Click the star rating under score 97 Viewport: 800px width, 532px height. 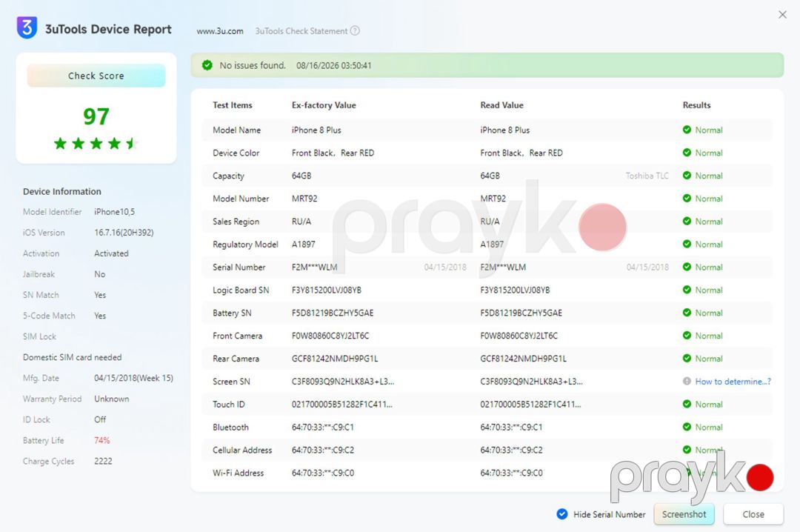pyautogui.click(x=96, y=144)
